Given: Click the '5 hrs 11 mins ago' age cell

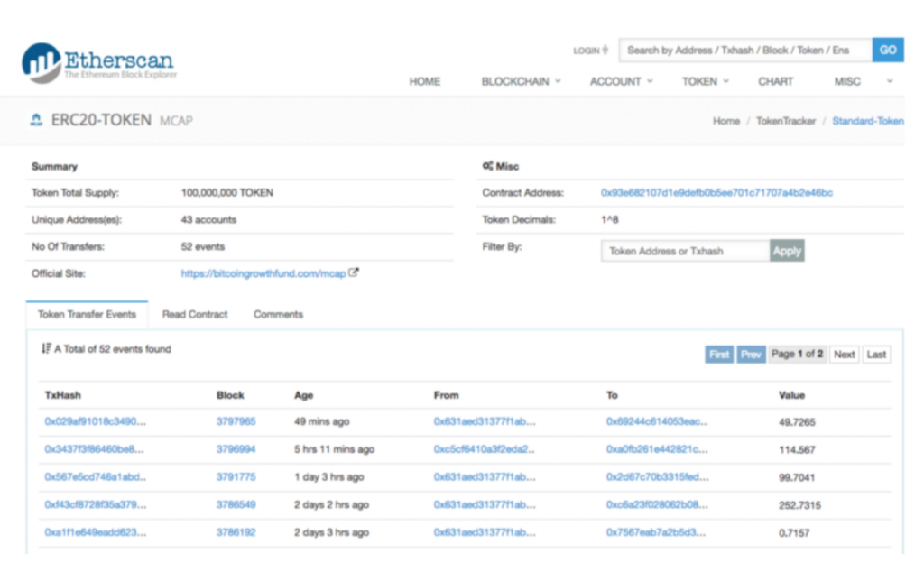Looking at the screenshot, I should 334,449.
